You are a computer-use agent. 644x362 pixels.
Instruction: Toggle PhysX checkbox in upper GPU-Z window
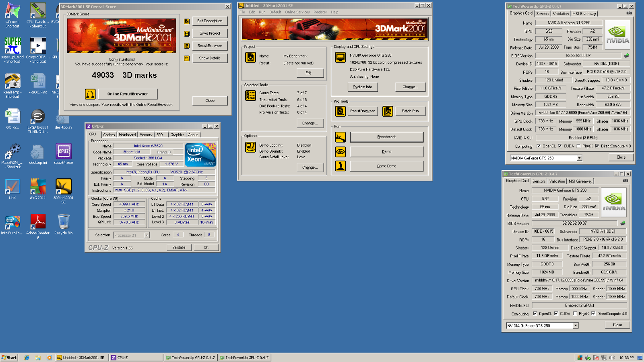tap(578, 146)
